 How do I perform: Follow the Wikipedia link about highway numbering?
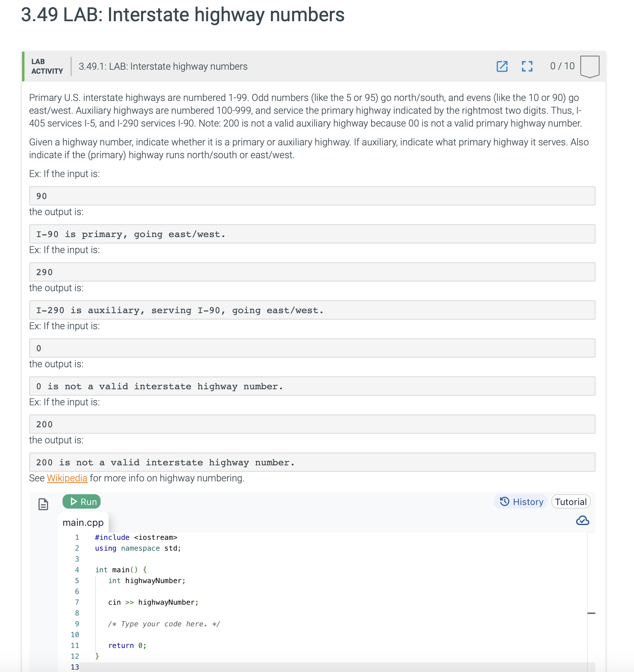pos(67,478)
